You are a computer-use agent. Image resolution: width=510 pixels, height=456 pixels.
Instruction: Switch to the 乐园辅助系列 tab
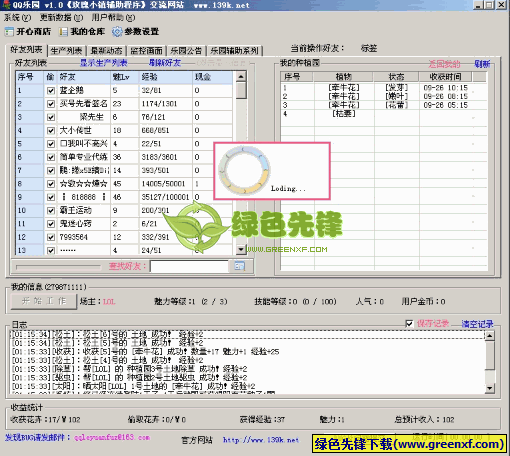[234, 51]
